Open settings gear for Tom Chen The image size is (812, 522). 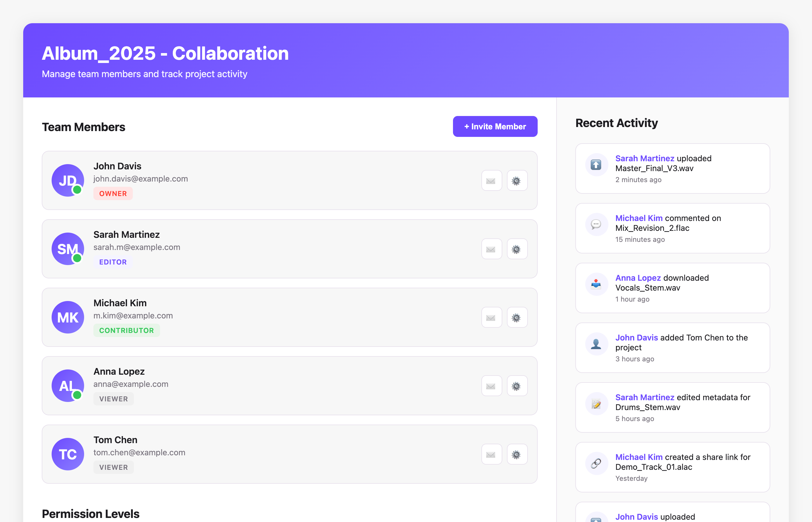pyautogui.click(x=517, y=454)
